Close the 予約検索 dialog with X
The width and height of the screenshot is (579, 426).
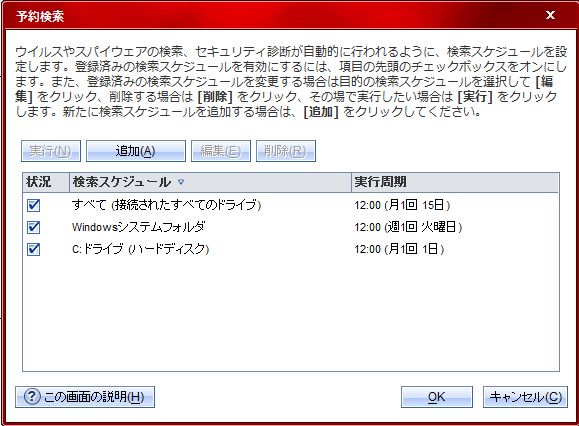(x=550, y=15)
